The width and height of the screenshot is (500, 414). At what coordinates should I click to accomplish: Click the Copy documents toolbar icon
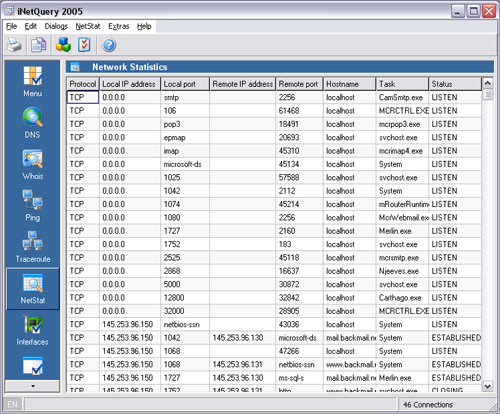(38, 45)
